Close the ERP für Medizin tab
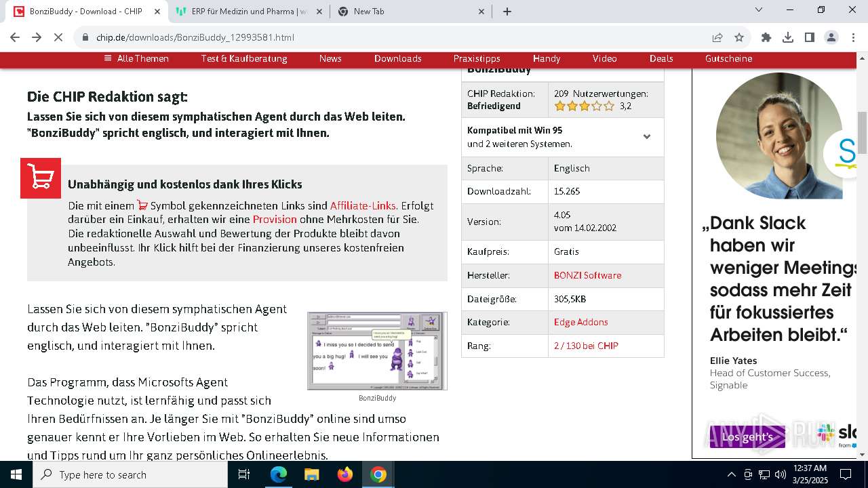The width and height of the screenshot is (868, 488). [x=320, y=11]
